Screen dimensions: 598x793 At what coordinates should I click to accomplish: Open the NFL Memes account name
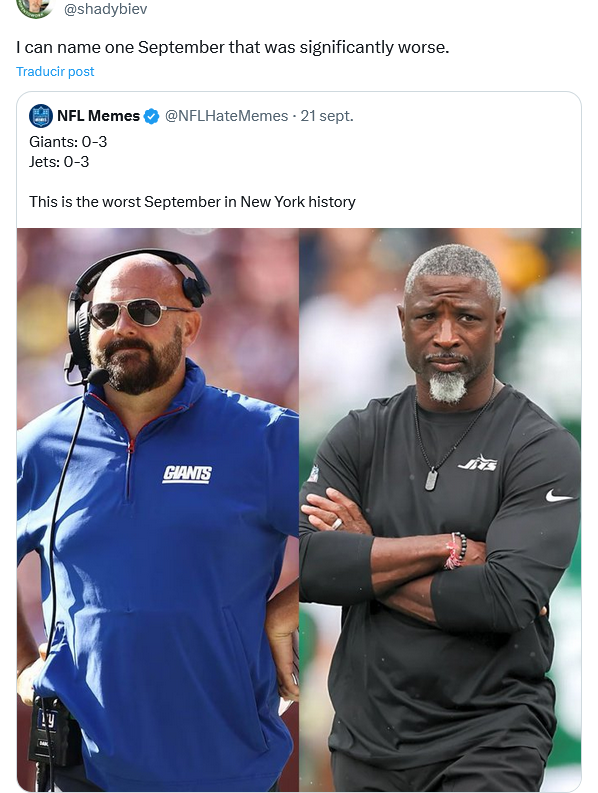[98, 116]
